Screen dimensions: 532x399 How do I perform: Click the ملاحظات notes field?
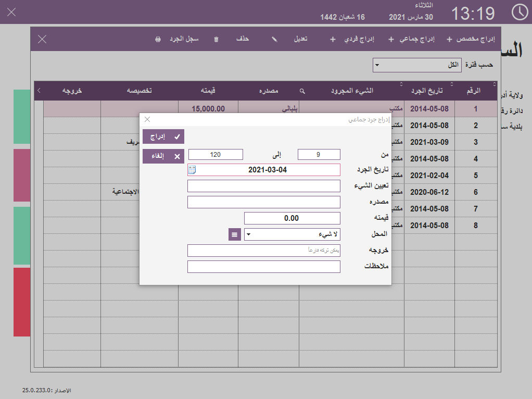point(263,267)
